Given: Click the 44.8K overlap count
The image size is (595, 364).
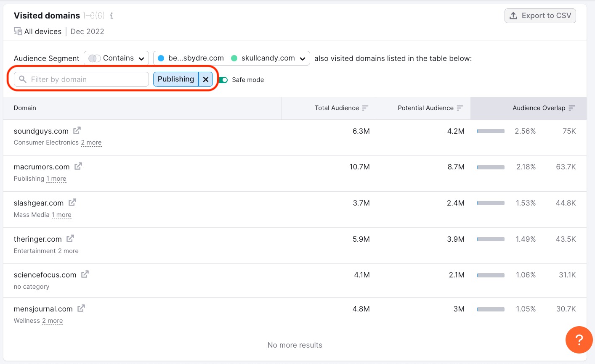Looking at the screenshot, I should [566, 203].
